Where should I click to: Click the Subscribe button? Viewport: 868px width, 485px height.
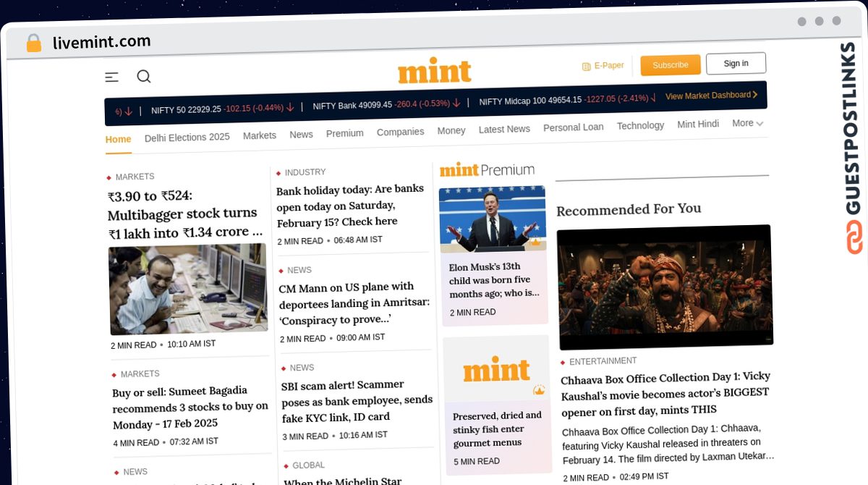[x=671, y=65]
